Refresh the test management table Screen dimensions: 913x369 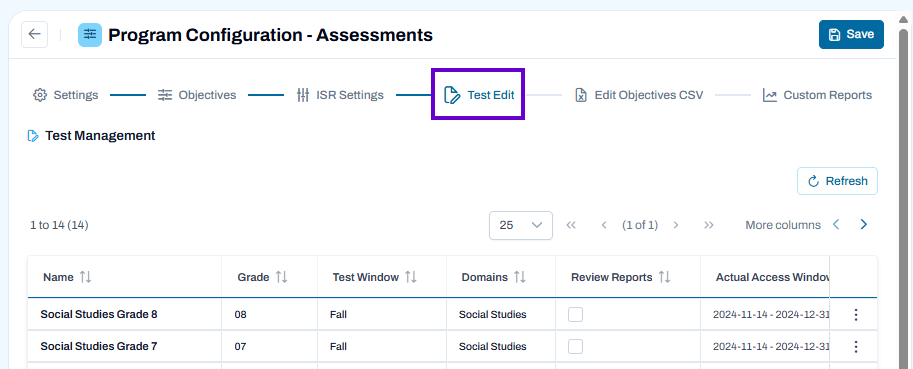tap(837, 181)
